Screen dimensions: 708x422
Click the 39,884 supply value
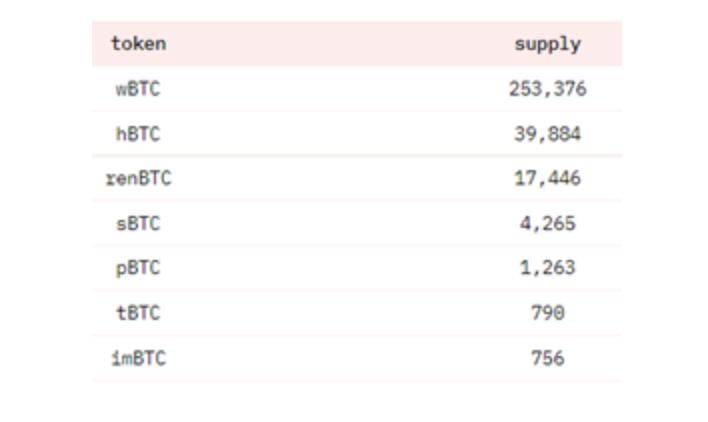point(547,134)
